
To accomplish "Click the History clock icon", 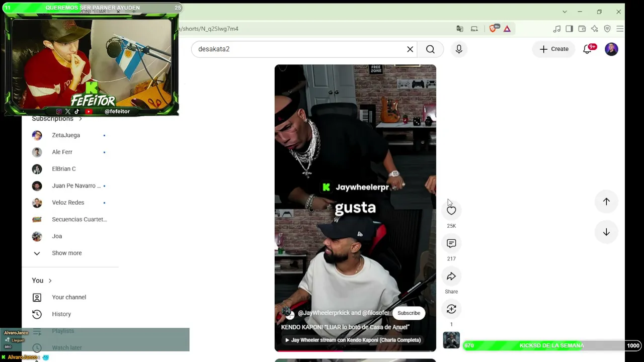I will [37, 314].
